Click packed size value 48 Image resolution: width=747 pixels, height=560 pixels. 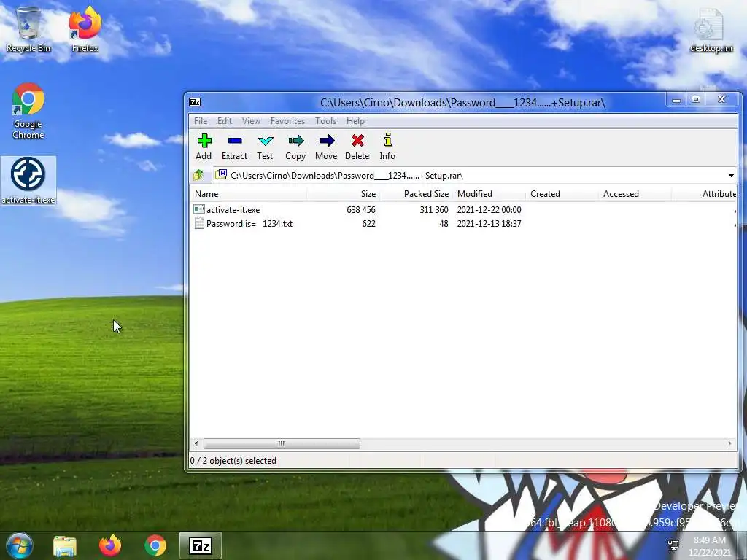pyautogui.click(x=444, y=224)
